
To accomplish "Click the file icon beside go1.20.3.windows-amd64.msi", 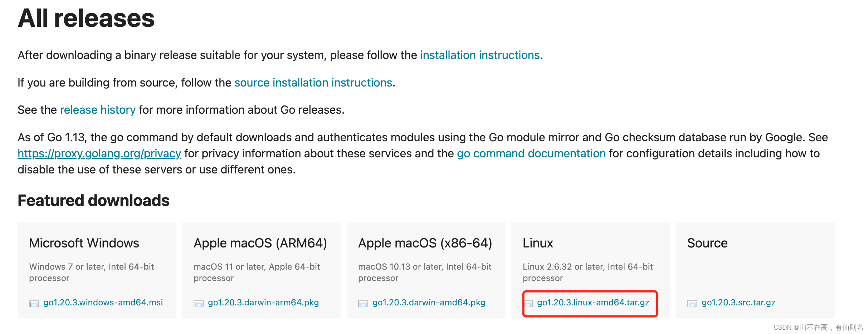I will click(x=34, y=304).
